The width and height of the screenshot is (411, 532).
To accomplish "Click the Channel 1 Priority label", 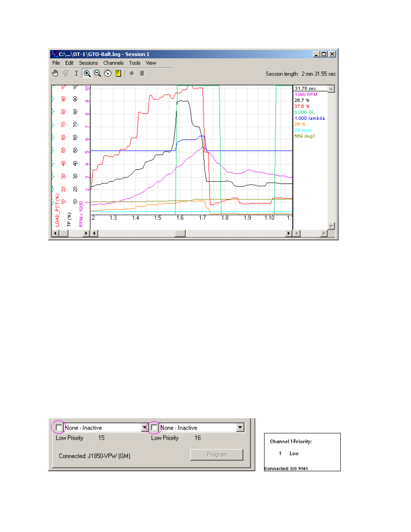I will point(291,442).
